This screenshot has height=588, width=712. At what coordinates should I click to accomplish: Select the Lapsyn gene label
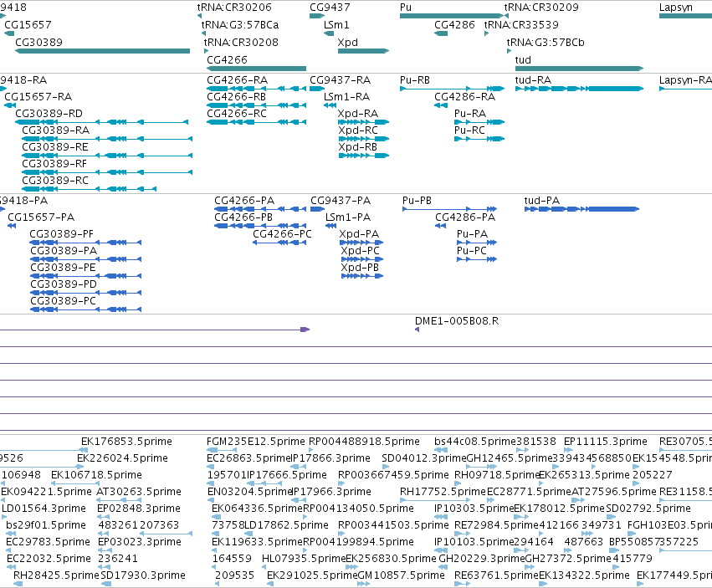point(676,8)
